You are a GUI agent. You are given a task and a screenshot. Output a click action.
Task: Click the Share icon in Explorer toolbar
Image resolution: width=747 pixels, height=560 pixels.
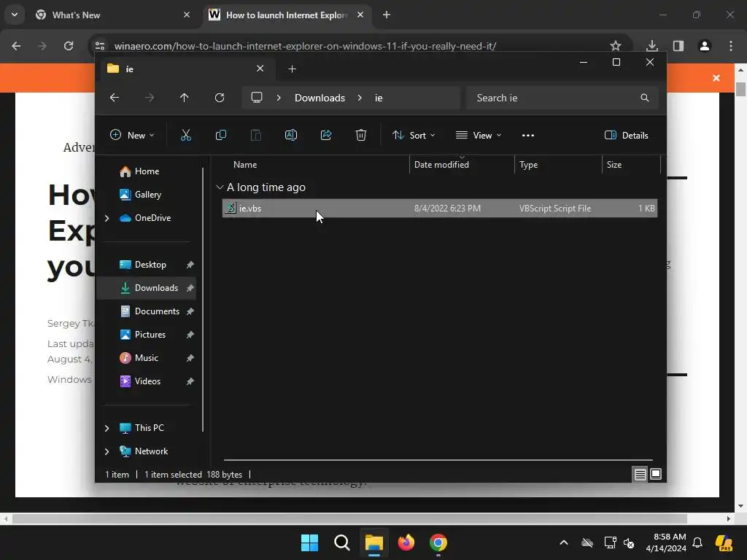(326, 135)
